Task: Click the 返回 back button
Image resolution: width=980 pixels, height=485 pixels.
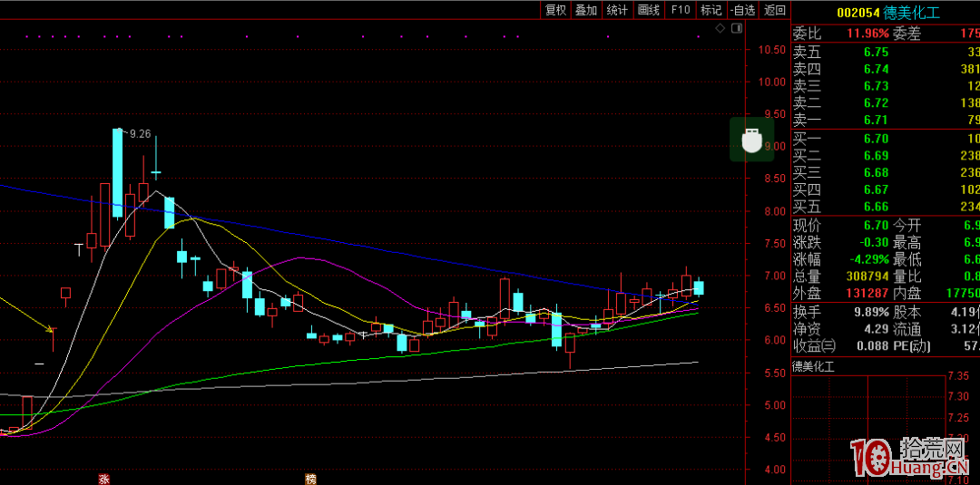Action: (774, 10)
